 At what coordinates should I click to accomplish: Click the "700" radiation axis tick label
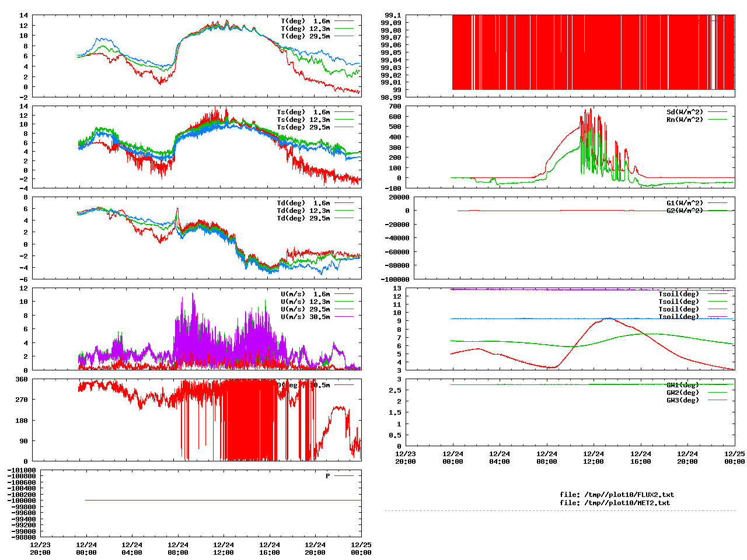(x=395, y=106)
